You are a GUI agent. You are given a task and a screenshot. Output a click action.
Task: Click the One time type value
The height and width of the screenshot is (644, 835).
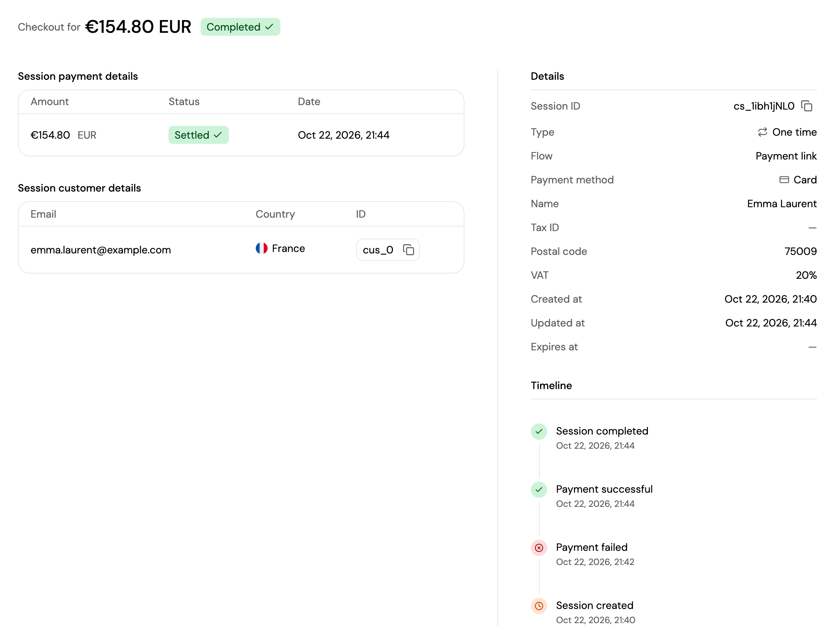(x=794, y=132)
